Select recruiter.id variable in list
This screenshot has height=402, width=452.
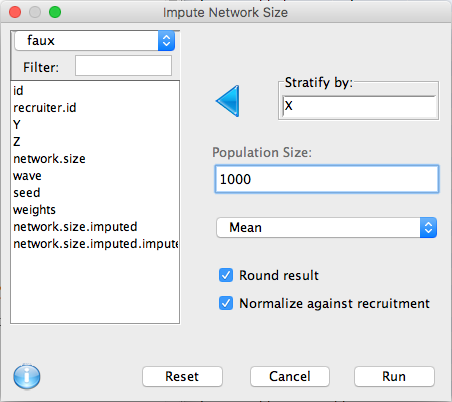45,108
